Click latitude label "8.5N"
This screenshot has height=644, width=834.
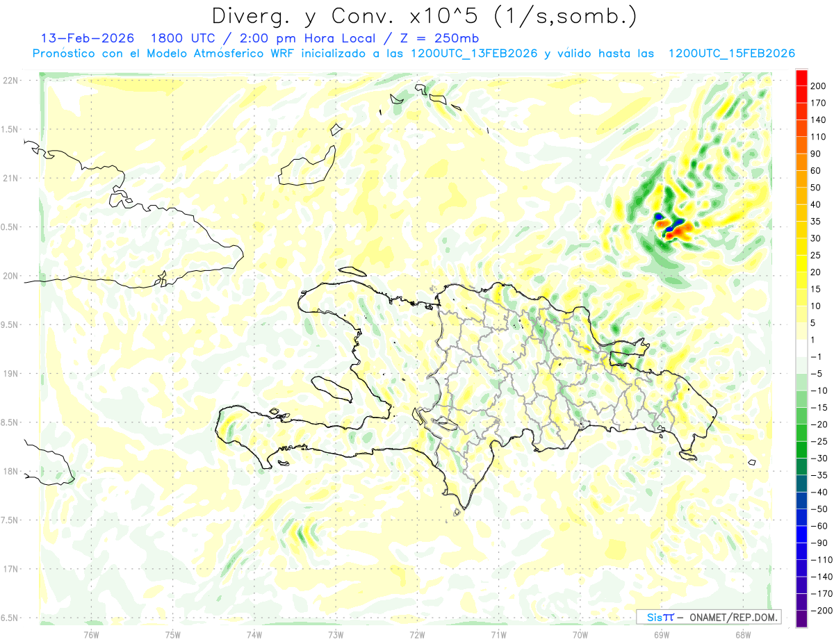9,422
